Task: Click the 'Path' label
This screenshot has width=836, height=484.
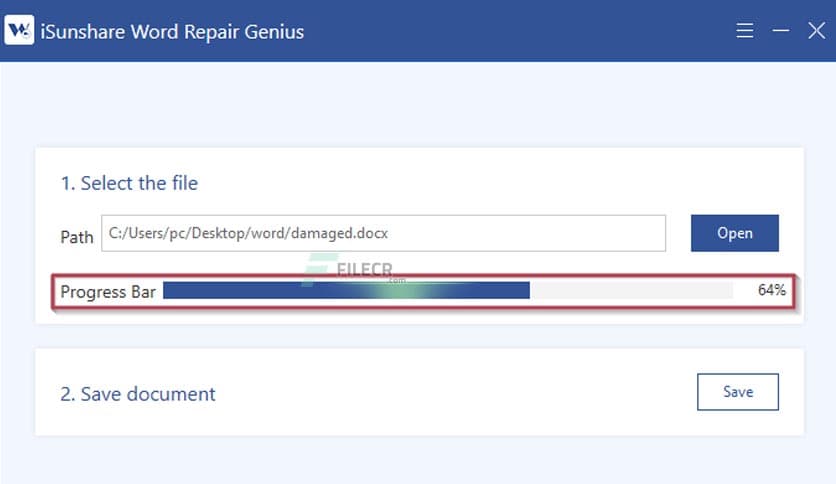Action: (77, 237)
